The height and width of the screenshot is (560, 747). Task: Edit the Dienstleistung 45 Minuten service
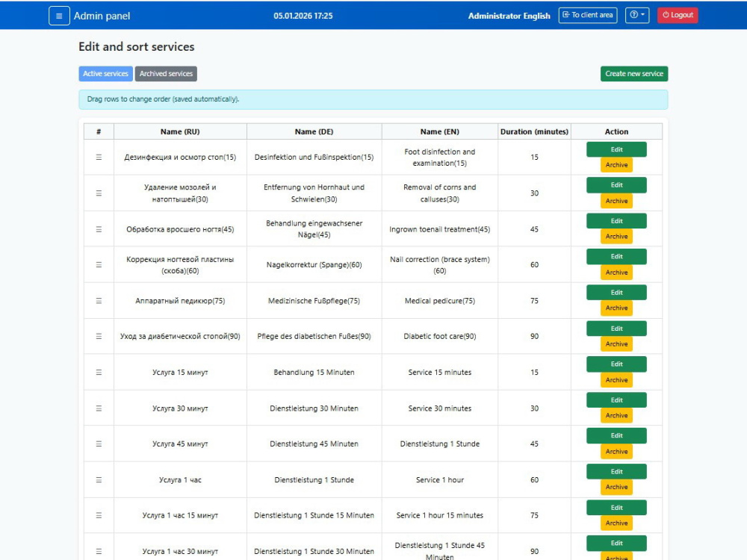coord(616,436)
